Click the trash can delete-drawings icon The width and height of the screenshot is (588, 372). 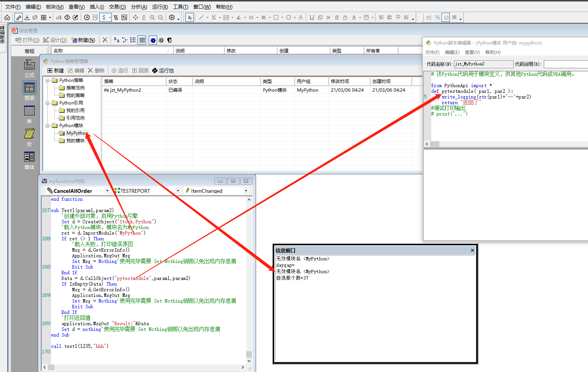337,17
